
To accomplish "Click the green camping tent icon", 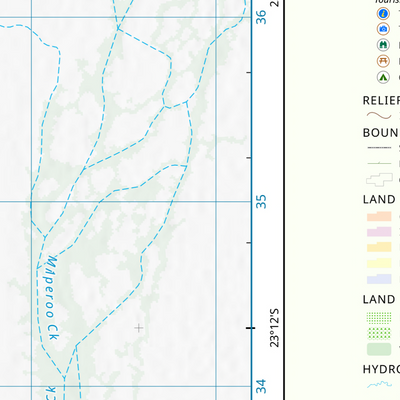I will coord(383,77).
